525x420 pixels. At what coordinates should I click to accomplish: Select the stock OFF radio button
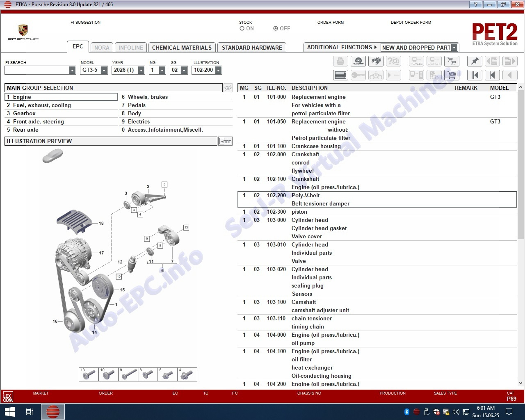[276, 29]
